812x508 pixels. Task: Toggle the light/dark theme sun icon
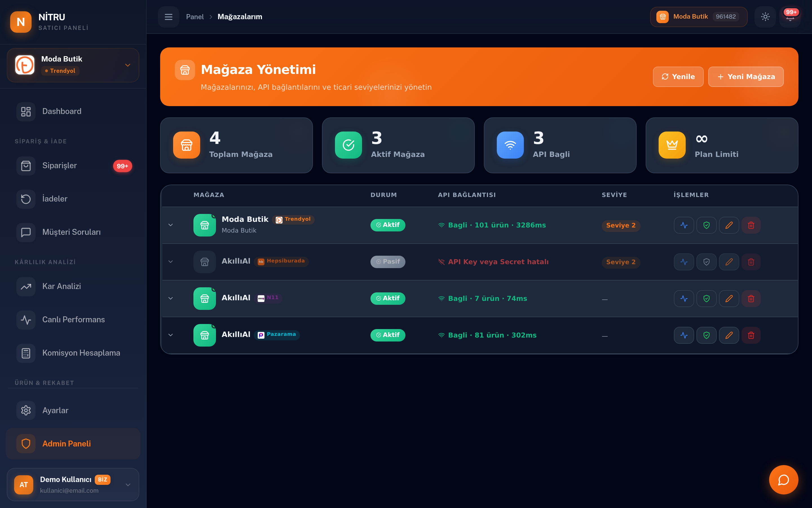click(765, 17)
